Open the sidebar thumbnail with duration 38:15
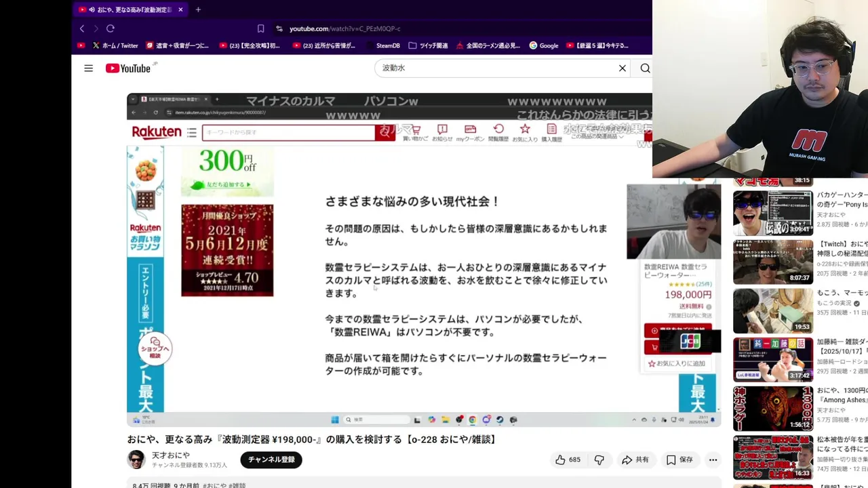868x488 pixels. tap(772, 182)
